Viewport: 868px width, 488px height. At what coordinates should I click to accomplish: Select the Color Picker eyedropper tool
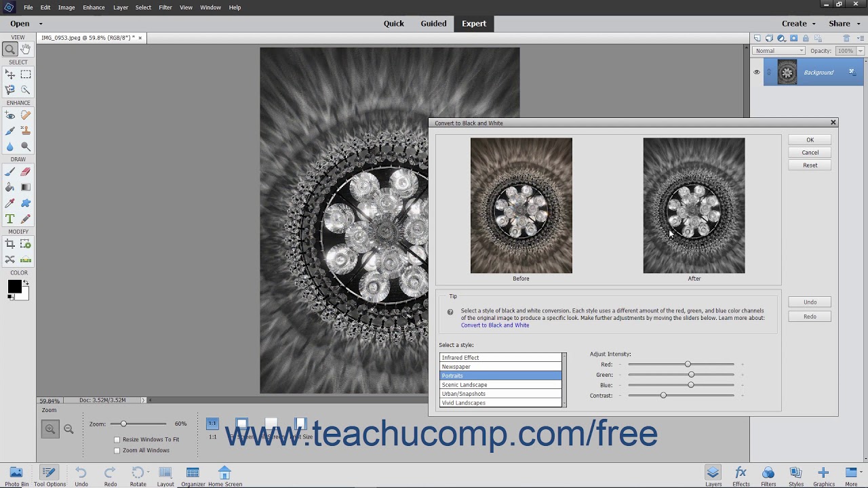click(9, 203)
